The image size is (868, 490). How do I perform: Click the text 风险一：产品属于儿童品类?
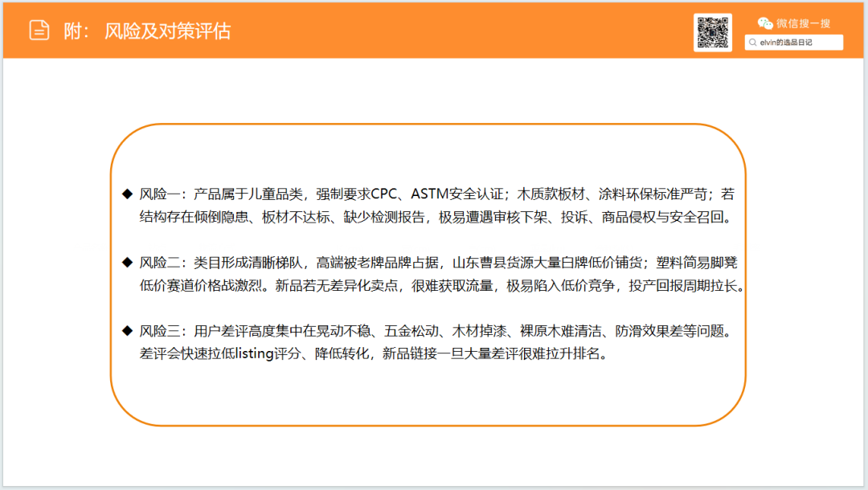point(222,194)
